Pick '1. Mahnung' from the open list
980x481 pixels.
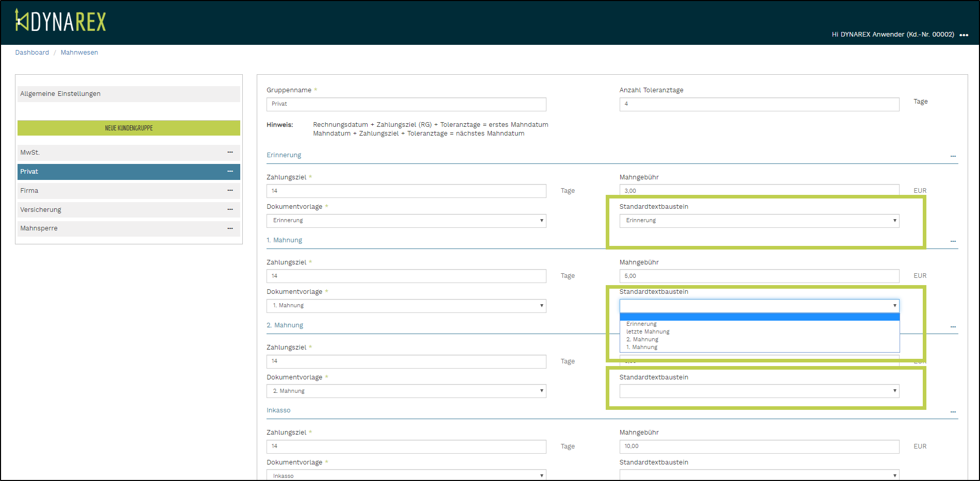[x=642, y=347]
